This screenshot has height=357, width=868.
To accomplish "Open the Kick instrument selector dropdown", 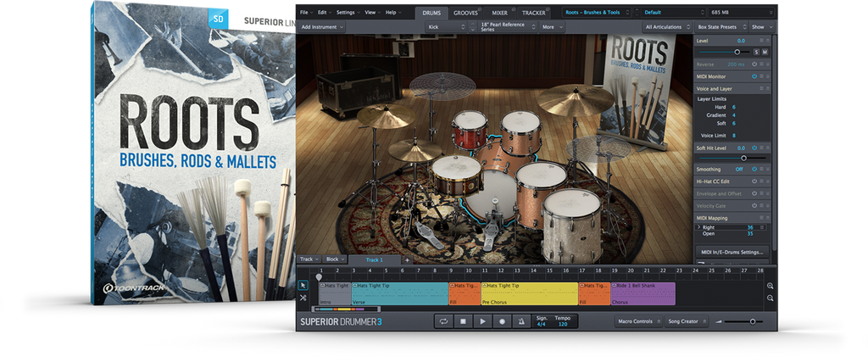I will (447, 26).
